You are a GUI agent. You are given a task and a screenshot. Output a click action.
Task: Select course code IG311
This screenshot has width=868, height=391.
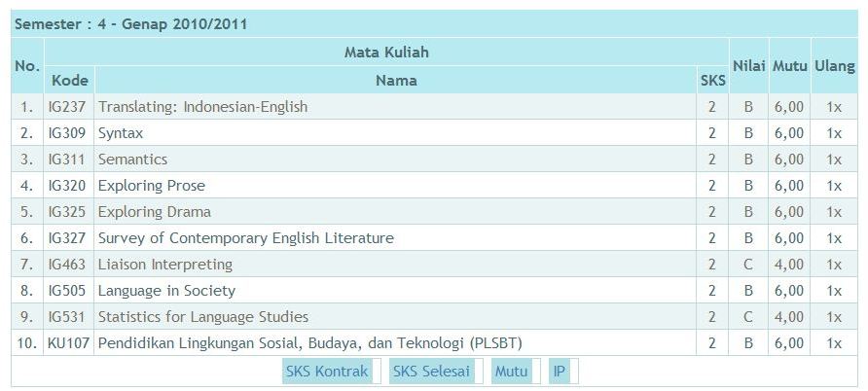[x=67, y=160]
